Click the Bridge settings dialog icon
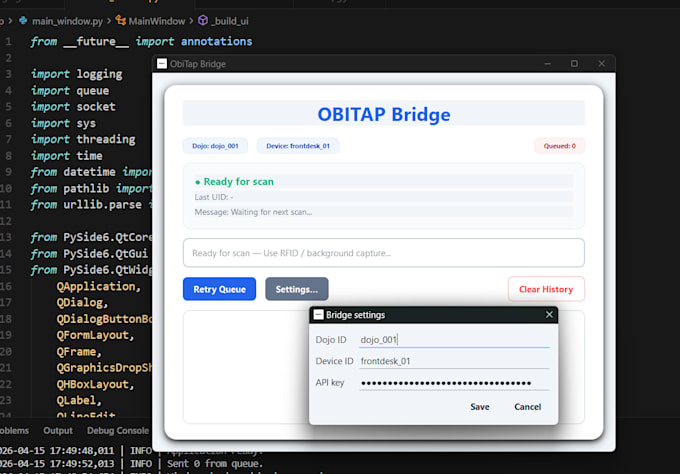The height and width of the screenshot is (474, 680). pos(318,315)
